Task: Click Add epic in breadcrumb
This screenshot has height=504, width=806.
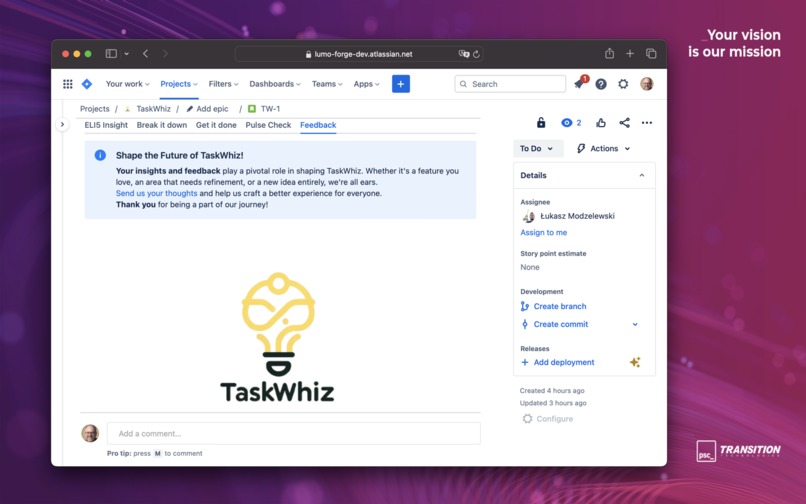Action: 212,109
